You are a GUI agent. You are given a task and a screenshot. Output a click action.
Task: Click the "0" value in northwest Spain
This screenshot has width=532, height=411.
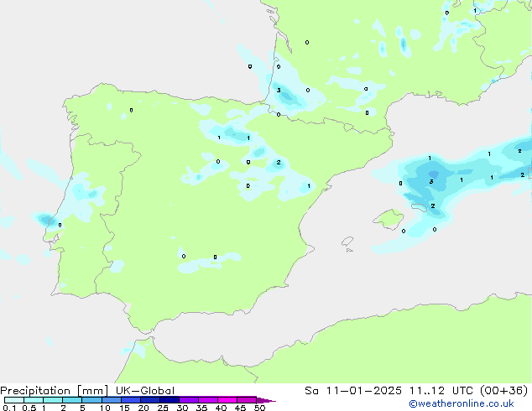(x=131, y=110)
